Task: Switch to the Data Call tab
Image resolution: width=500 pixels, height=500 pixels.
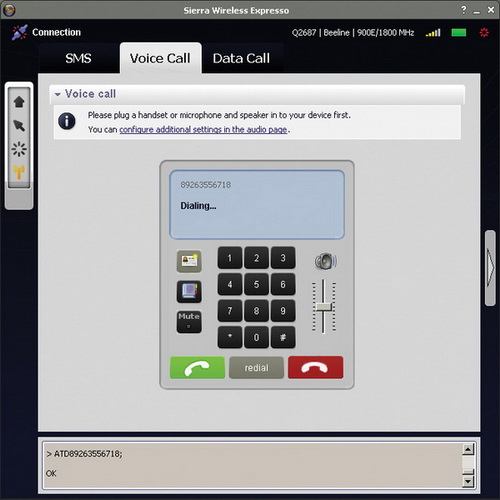Action: [x=241, y=58]
